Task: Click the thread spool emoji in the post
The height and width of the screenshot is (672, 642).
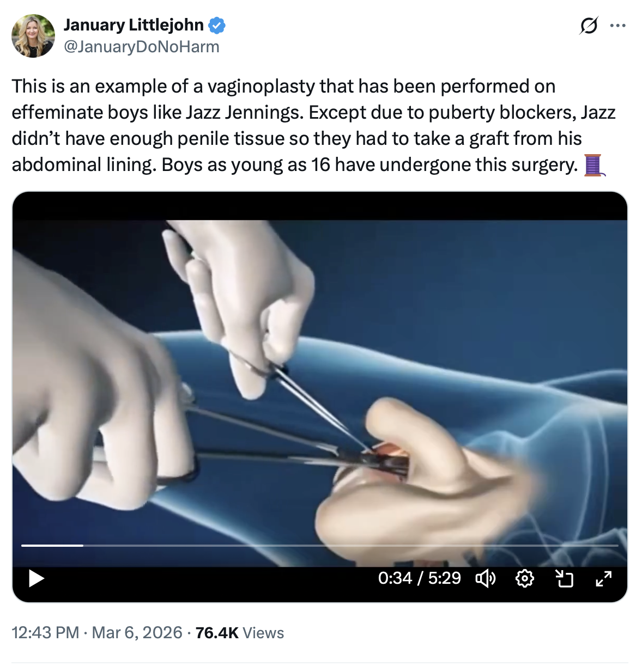Action: pos(593,165)
